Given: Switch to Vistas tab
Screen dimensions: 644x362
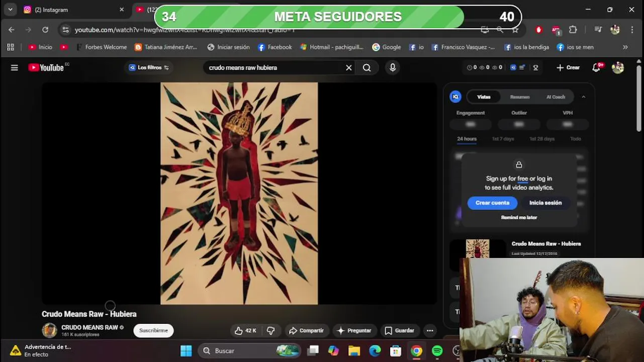Looking at the screenshot, I should point(484,97).
